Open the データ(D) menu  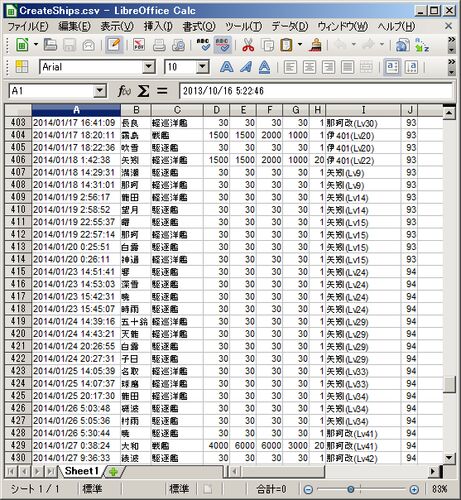pos(290,26)
